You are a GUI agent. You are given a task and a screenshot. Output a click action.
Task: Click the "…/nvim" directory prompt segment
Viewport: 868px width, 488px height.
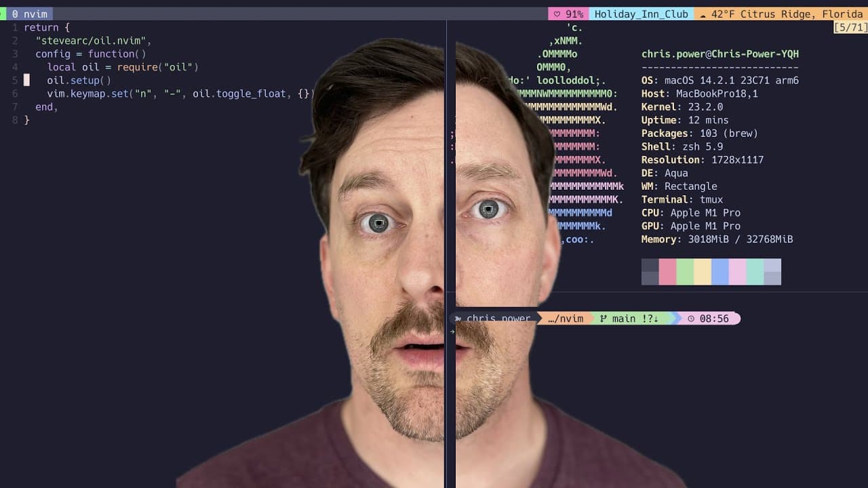click(566, 319)
